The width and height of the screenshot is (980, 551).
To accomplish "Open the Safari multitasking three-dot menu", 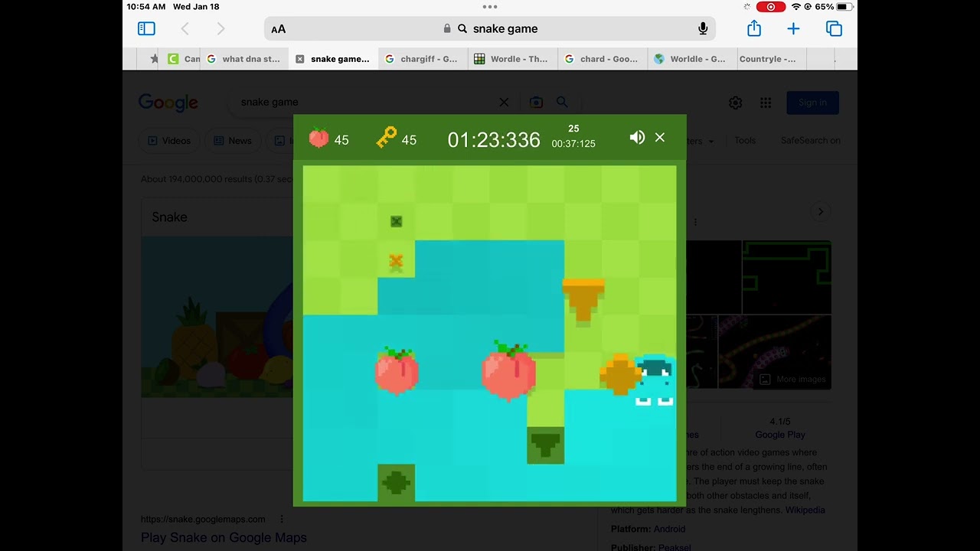I will point(490,6).
